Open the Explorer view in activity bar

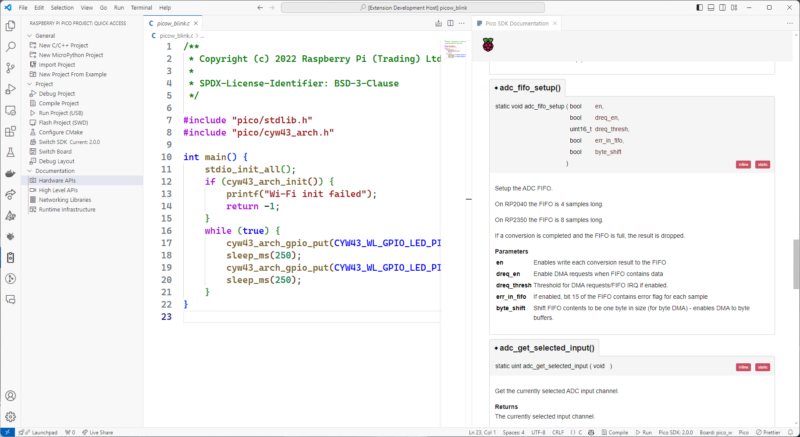10,27
